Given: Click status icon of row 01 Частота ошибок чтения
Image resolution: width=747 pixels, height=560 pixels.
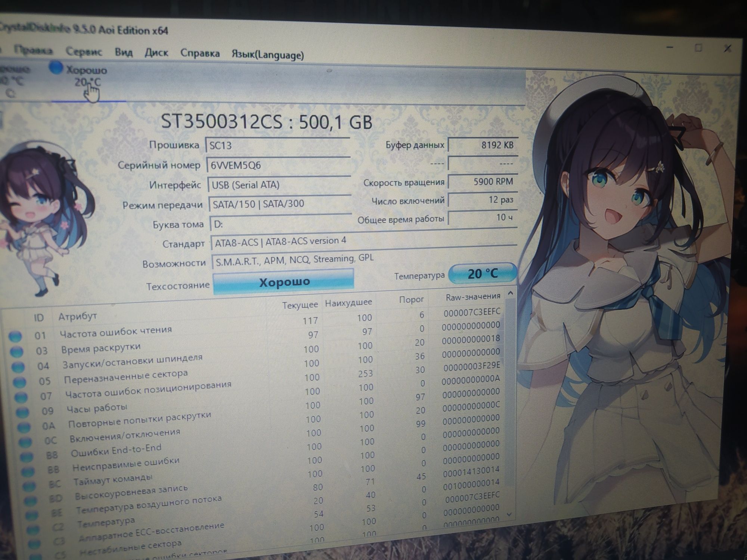Looking at the screenshot, I should [15, 336].
